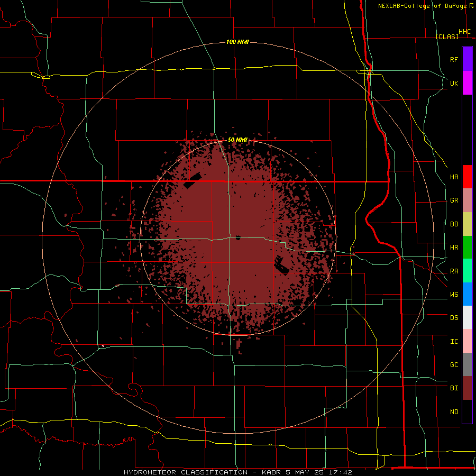Click the HA red legend swatch
This screenshot has height=476, width=476.
click(467, 177)
